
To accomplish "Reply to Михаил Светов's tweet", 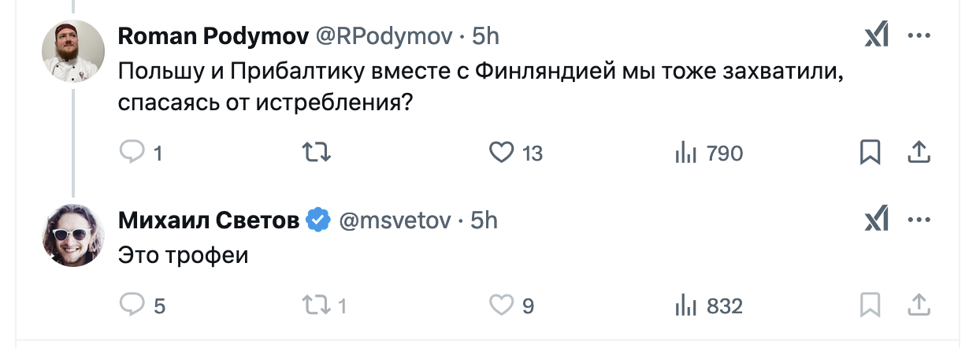I will (131, 305).
